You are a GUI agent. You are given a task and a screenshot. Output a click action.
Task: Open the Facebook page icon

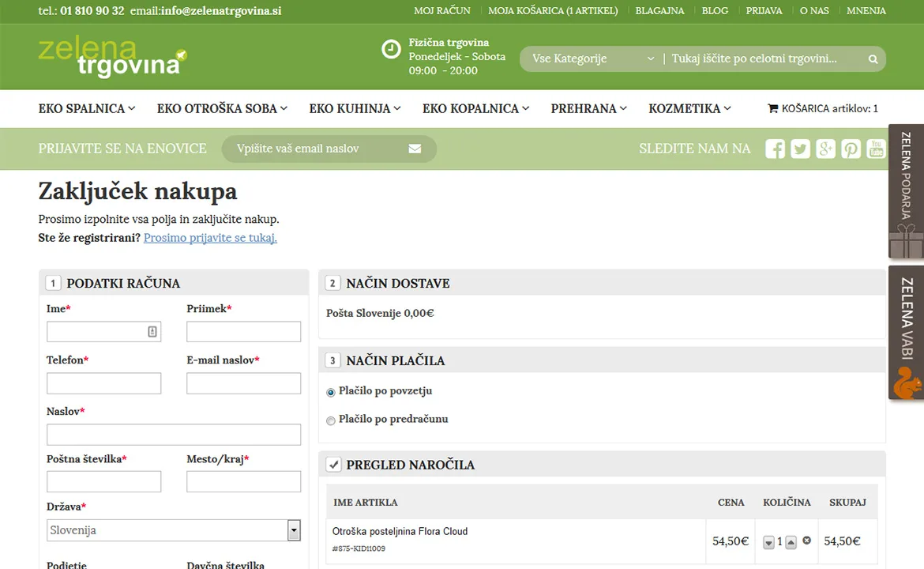pos(775,149)
